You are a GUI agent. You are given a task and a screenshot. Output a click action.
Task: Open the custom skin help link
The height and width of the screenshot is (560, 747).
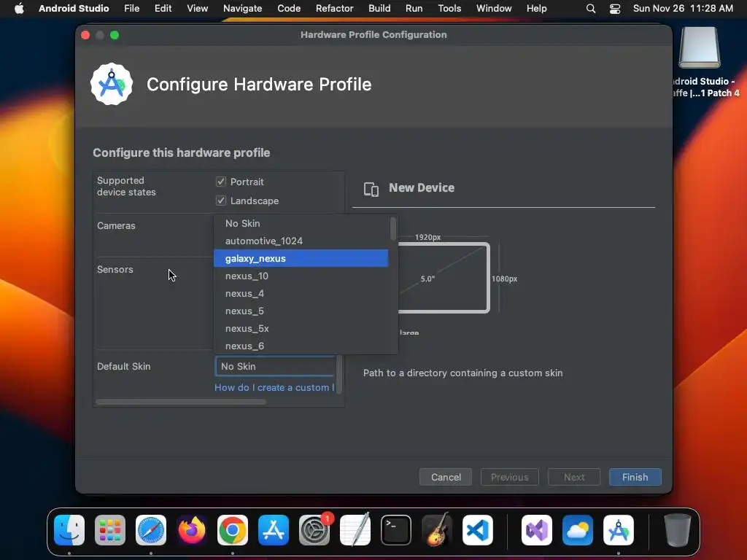274,388
